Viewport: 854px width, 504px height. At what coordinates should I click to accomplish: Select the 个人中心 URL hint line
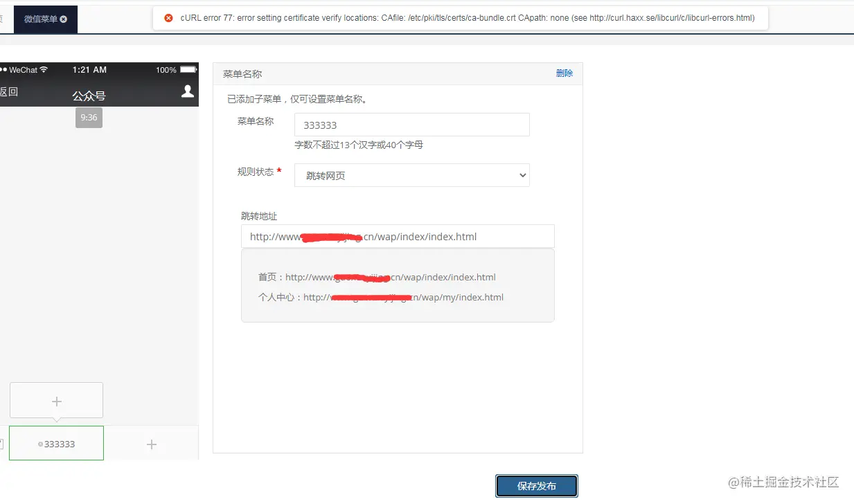coord(381,297)
